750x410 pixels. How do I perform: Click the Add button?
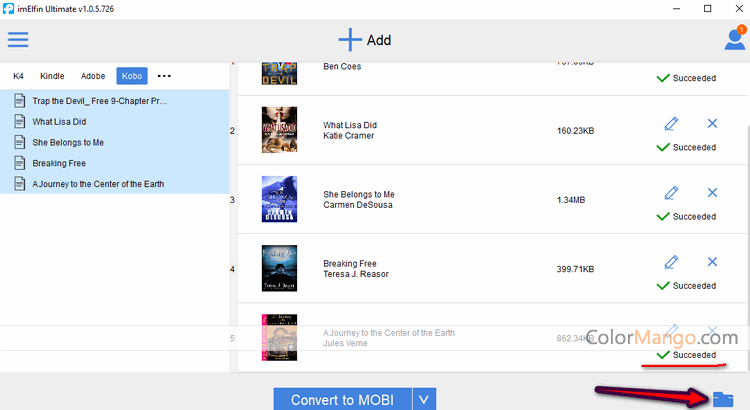pyautogui.click(x=365, y=40)
